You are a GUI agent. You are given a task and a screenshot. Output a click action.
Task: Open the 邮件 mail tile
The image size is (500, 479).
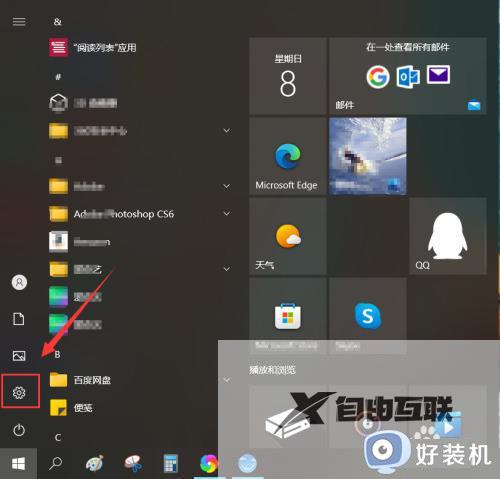(408, 76)
